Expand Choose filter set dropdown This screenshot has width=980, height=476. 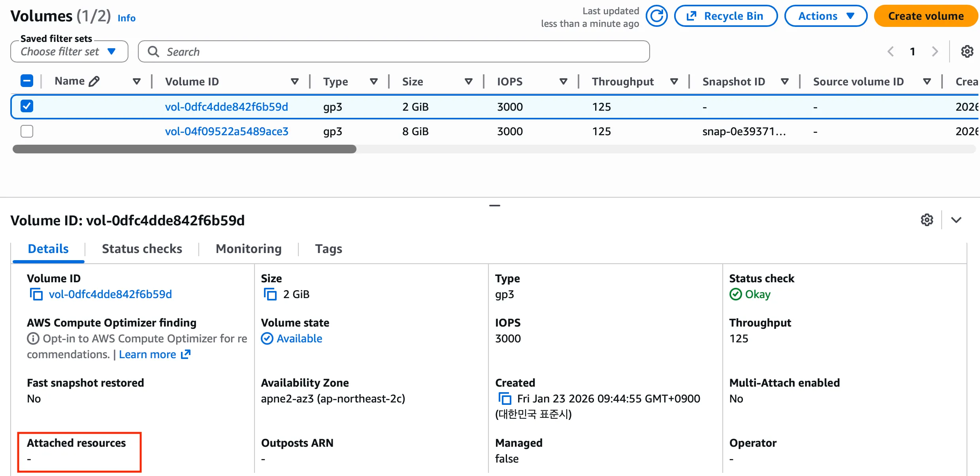tap(69, 52)
